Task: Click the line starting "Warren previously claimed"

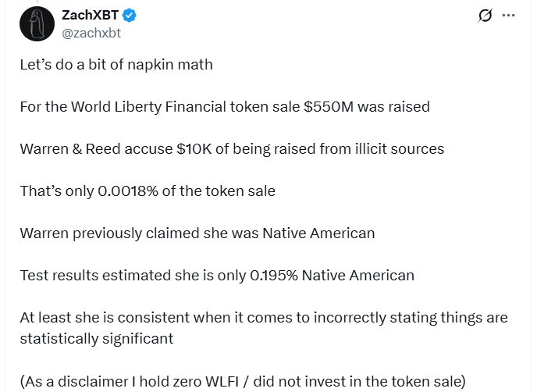Action: [197, 233]
